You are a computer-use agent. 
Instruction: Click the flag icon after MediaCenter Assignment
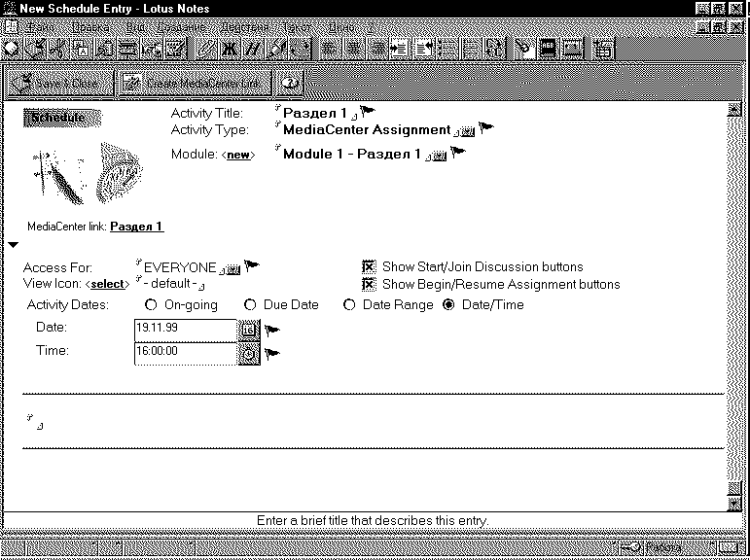(x=486, y=127)
